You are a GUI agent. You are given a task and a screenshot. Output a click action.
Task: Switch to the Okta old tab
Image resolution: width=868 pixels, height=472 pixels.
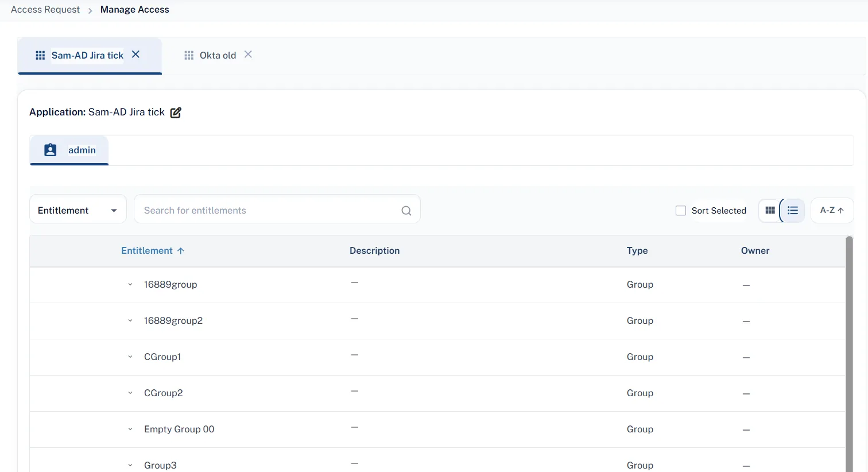pos(218,55)
